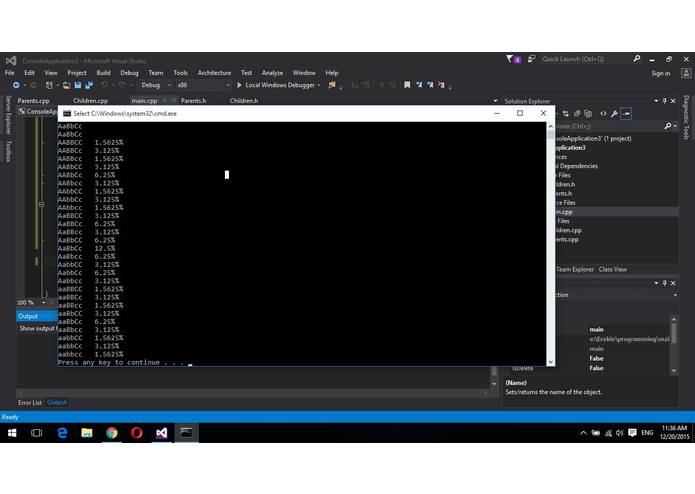
Task: Open Opera browser from taskbar
Action: tap(137, 433)
